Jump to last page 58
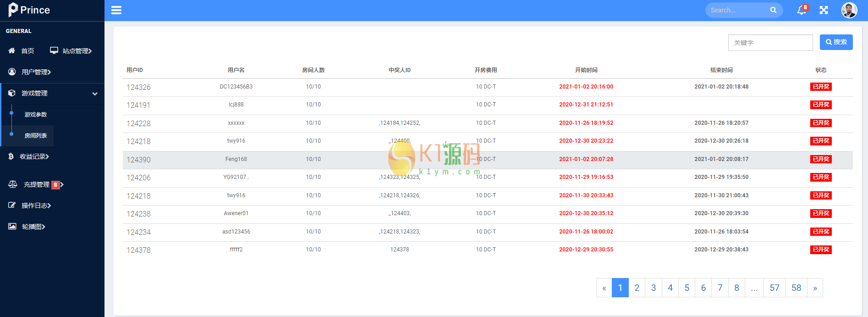The width and height of the screenshot is (868, 317). point(797,288)
